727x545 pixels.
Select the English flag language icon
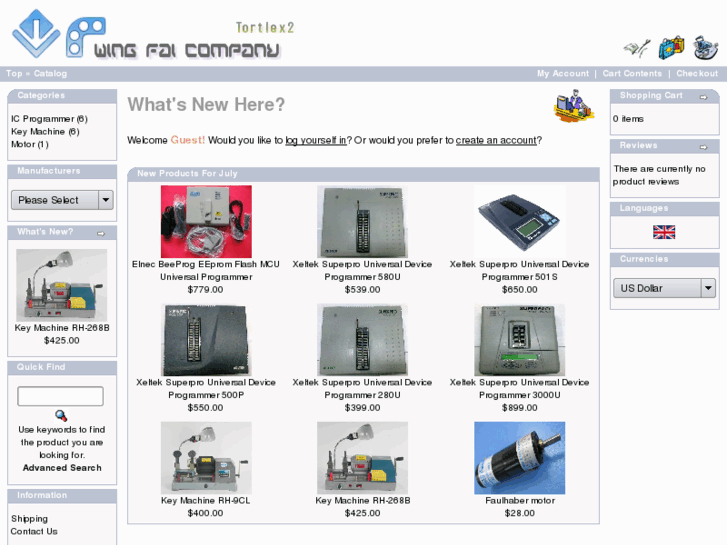tap(664, 232)
